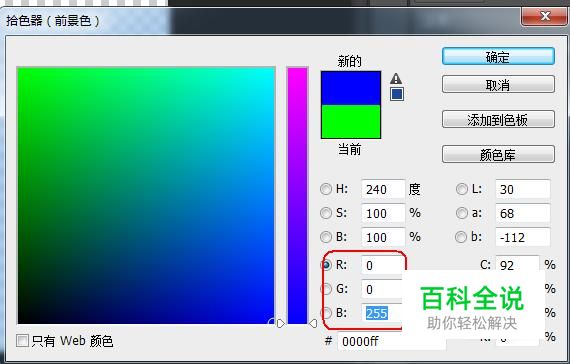Viewport: 570px width, 364px height.
Task: Click the b field showing -112
Action: coord(523,237)
